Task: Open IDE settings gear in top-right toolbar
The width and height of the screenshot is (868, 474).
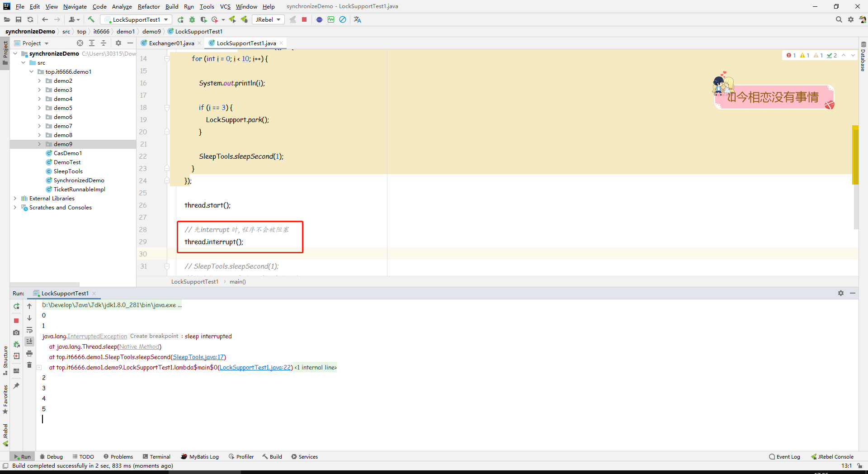Action: 851,19
